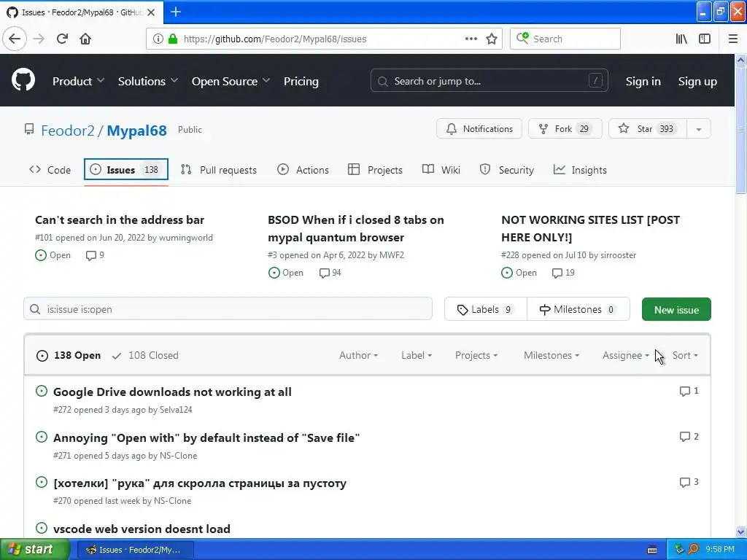This screenshot has height=560, width=747.
Task: Open page actions three-dot menu
Action: point(471,39)
